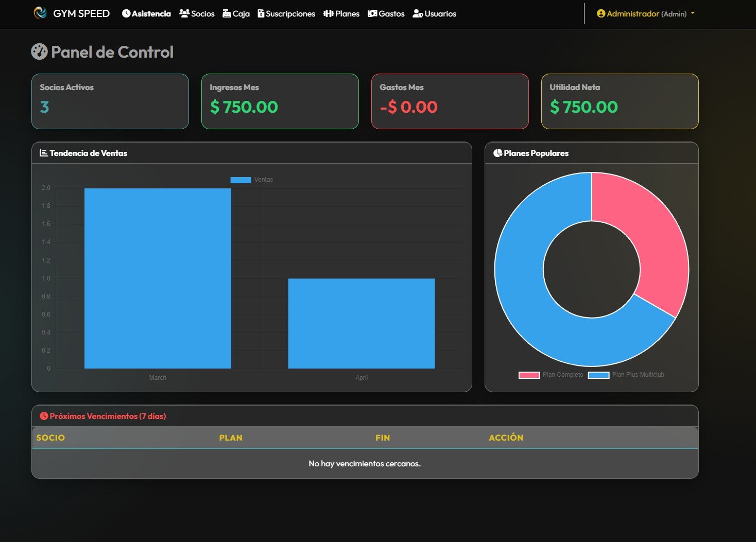This screenshot has height=542, width=756.
Task: Click the cash register icon beside Caja
Action: coord(227,13)
